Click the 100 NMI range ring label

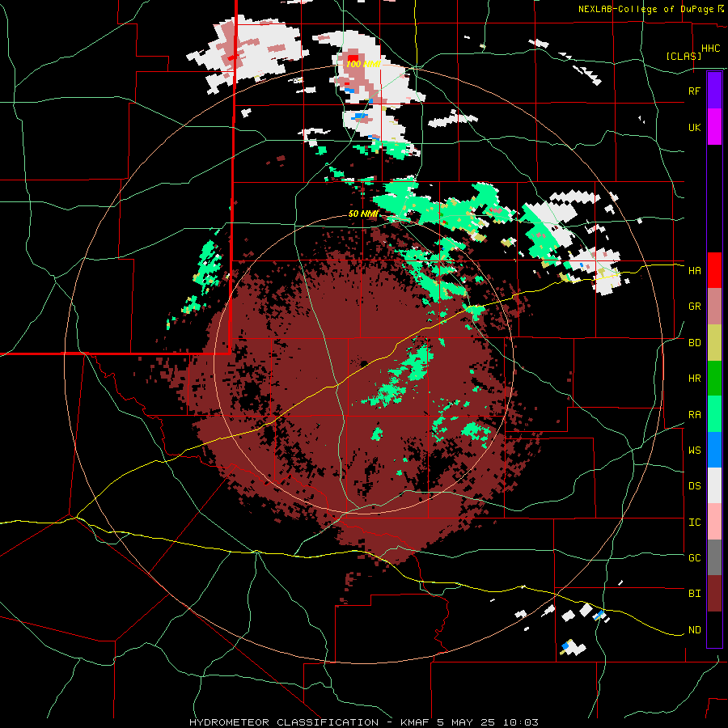(363, 64)
